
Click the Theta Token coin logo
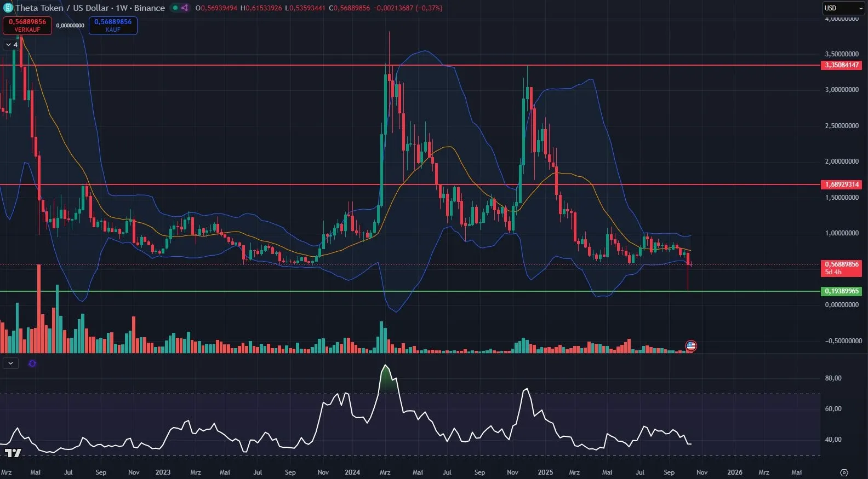click(8, 8)
